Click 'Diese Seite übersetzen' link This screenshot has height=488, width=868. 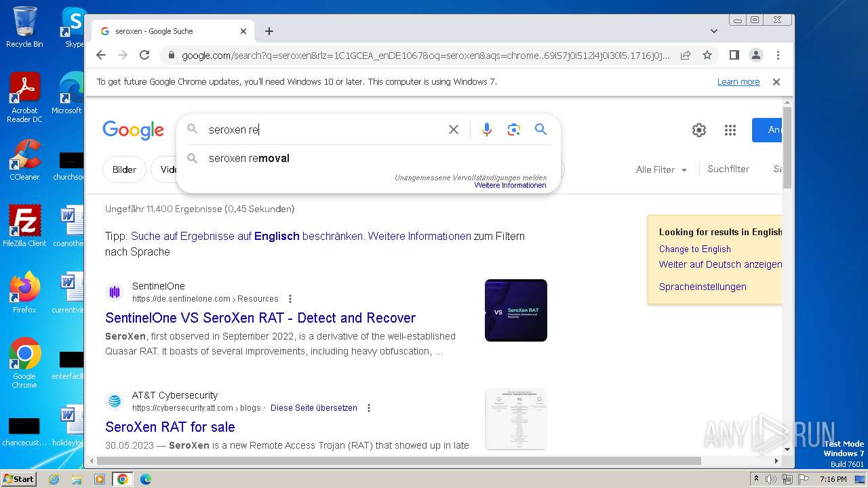[x=314, y=408]
